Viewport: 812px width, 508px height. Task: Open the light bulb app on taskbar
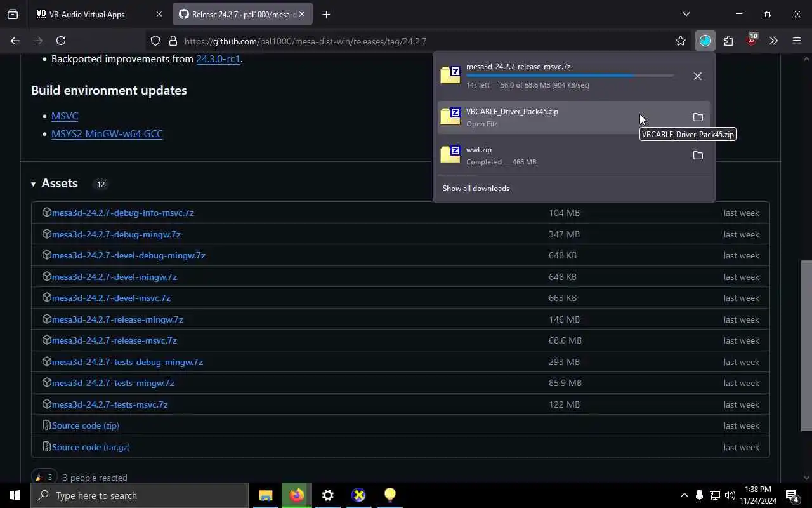click(x=390, y=495)
